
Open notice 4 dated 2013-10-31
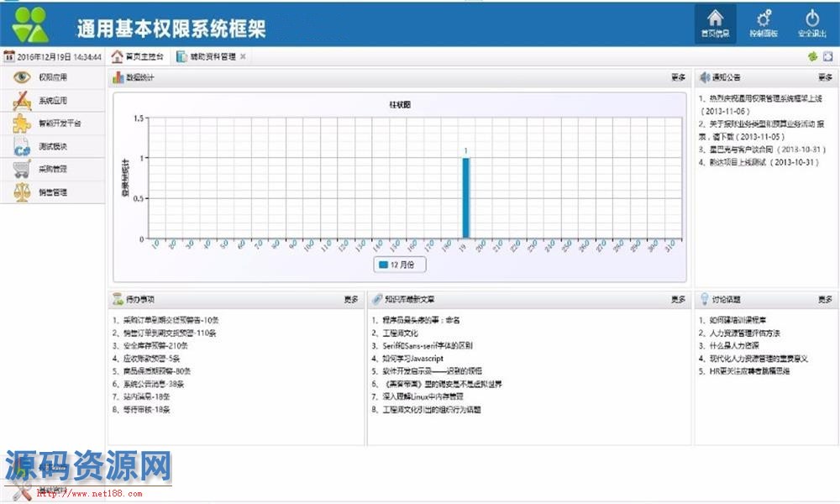[x=759, y=162]
